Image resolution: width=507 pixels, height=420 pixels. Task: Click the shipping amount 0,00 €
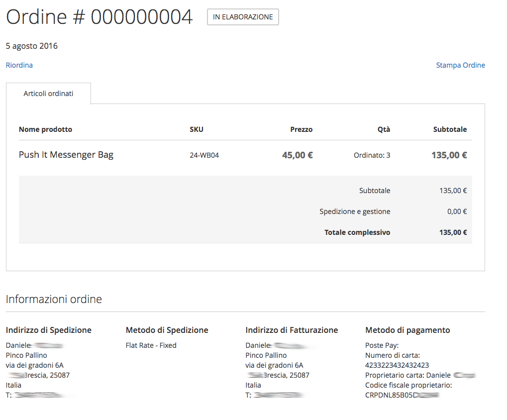click(457, 211)
